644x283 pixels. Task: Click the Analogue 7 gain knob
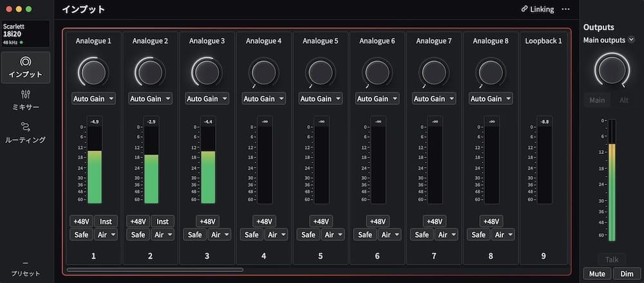(x=433, y=72)
